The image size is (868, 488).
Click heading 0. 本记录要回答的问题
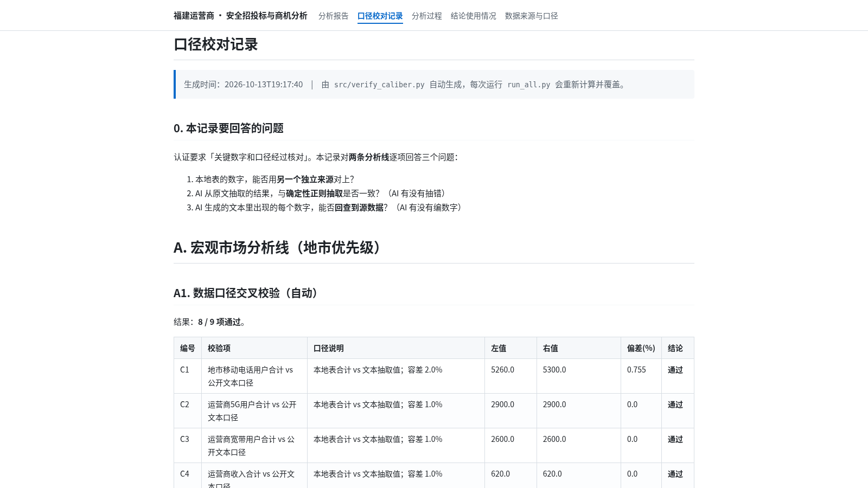tap(228, 129)
